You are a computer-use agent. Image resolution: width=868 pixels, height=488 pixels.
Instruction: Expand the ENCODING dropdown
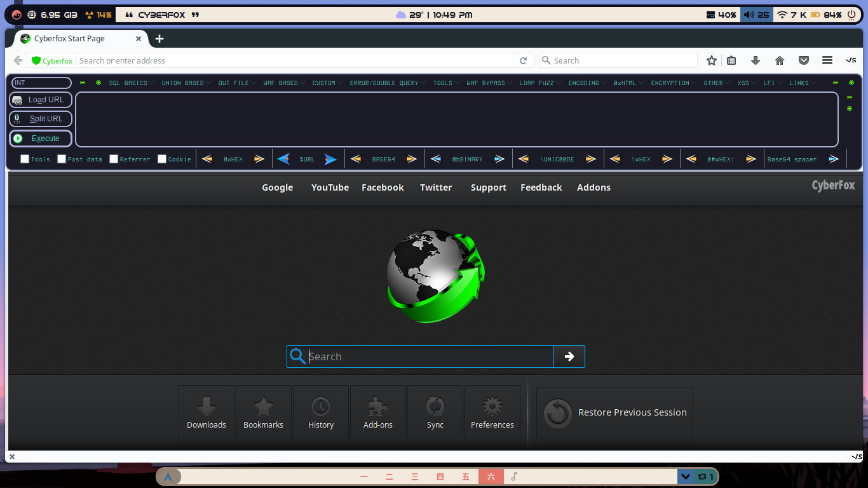(587, 83)
